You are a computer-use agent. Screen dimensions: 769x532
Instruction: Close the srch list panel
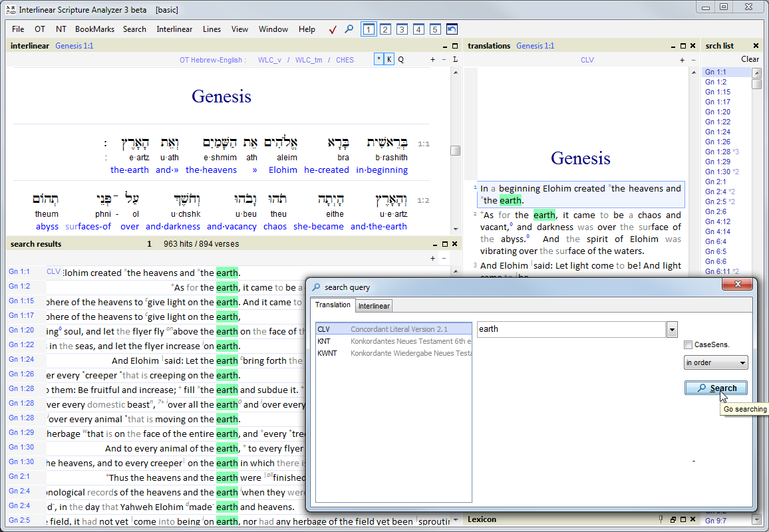[x=756, y=46]
